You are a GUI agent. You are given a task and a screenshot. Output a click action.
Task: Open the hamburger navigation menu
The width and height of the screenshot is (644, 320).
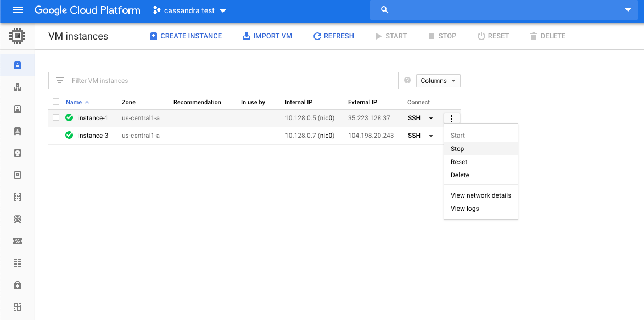coord(18,10)
